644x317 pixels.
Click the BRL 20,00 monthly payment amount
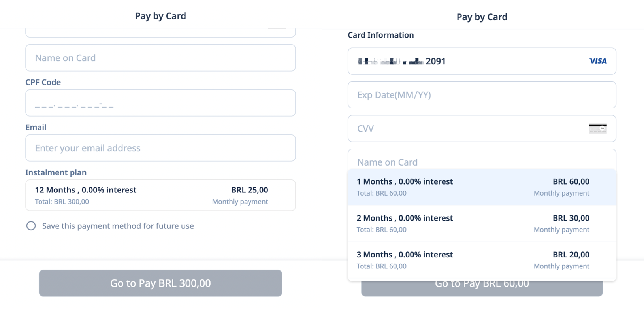pyautogui.click(x=571, y=255)
